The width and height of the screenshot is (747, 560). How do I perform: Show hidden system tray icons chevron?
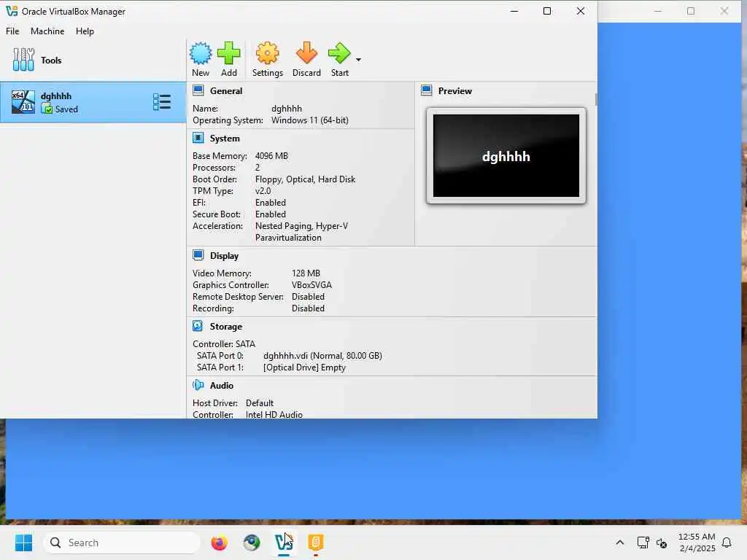pos(620,542)
